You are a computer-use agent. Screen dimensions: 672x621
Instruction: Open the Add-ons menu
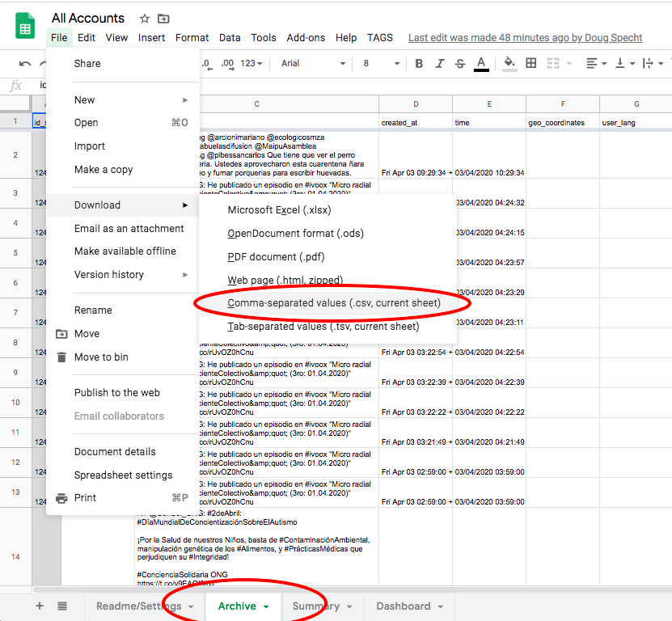click(306, 38)
